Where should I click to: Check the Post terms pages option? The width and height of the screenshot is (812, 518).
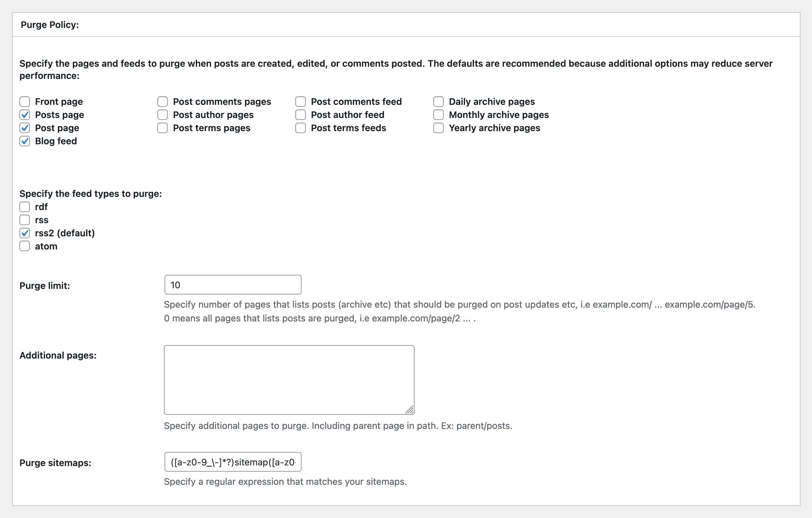point(163,128)
